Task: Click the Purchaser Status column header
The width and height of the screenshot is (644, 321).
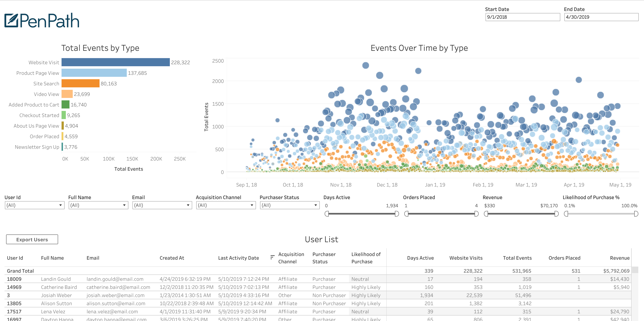Action: click(324, 258)
